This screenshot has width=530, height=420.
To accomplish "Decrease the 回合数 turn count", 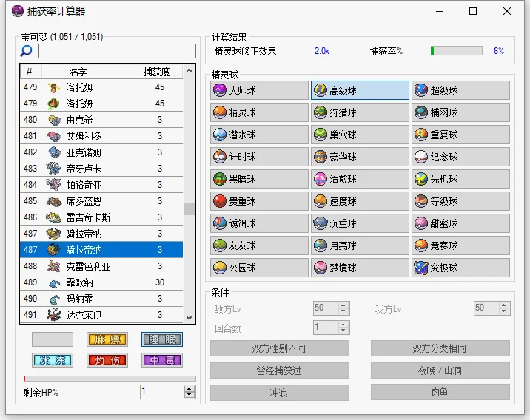I will (343, 331).
